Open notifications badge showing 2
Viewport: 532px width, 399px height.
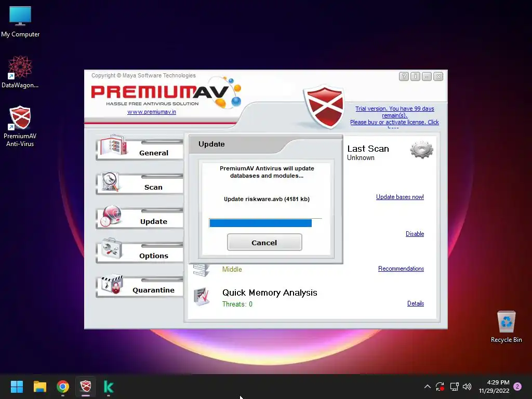coord(517,387)
